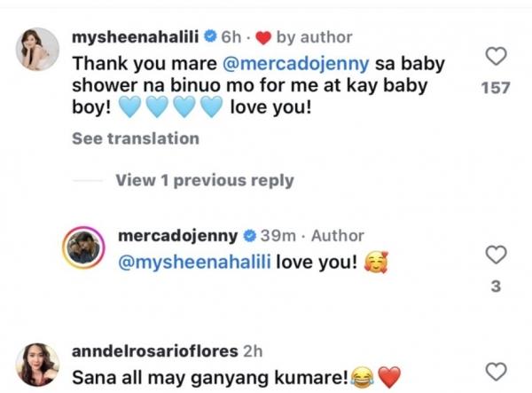Viewport: 532px width, 393px height.
Task: Open anndelrosarioflores's profile avatar
Action: tap(37, 365)
